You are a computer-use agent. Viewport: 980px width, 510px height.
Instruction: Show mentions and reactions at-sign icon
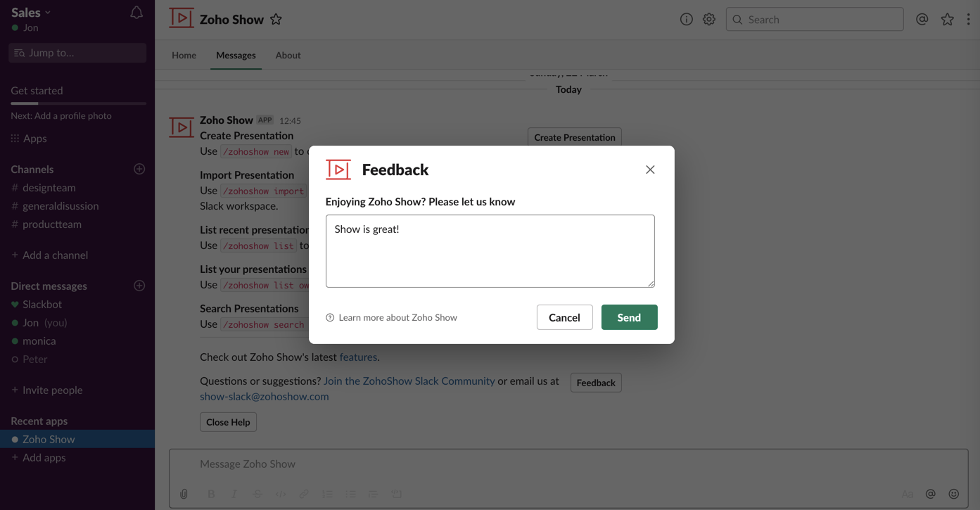click(x=922, y=20)
